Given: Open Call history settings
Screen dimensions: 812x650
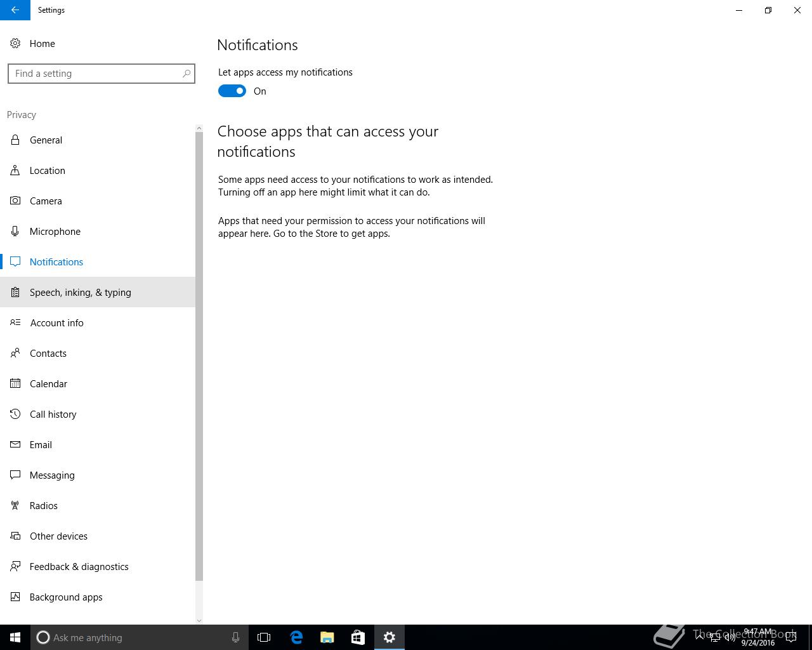Looking at the screenshot, I should (98, 414).
